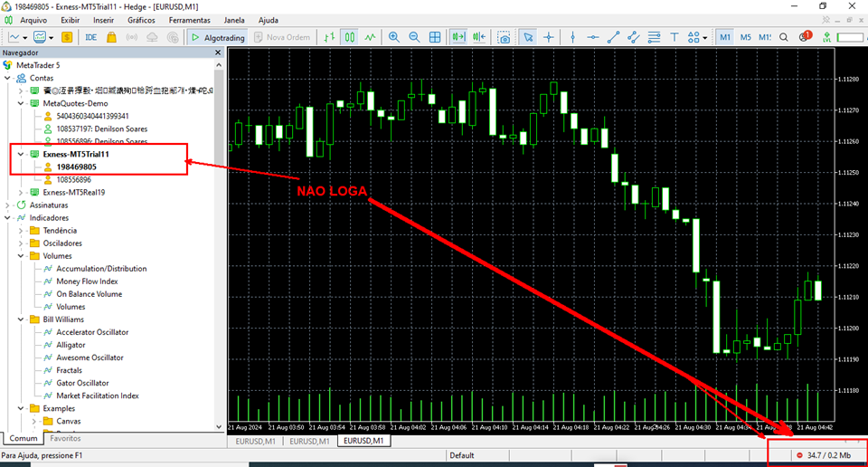Screen dimensions: 868x467
Task: Open the IDE MetaEditor button
Action: (x=90, y=37)
